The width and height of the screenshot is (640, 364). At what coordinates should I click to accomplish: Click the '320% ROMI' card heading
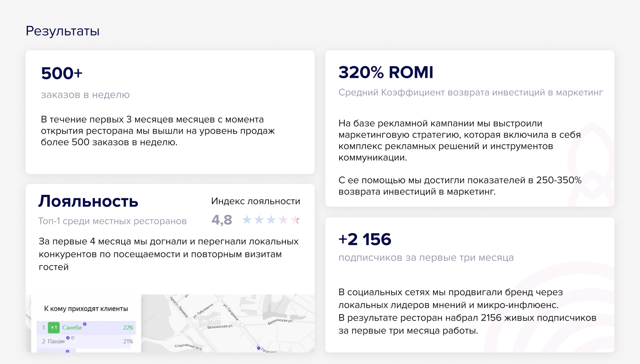tap(386, 72)
